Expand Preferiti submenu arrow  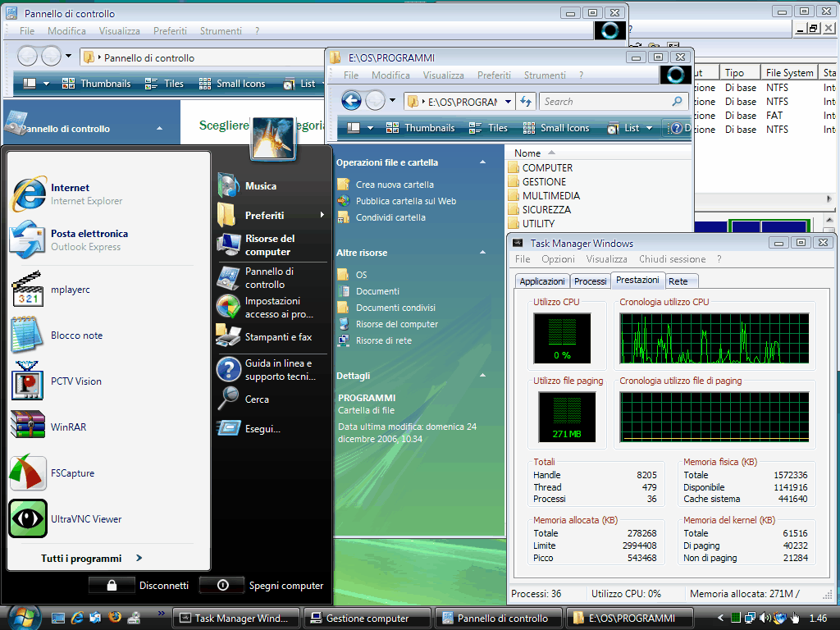click(322, 215)
